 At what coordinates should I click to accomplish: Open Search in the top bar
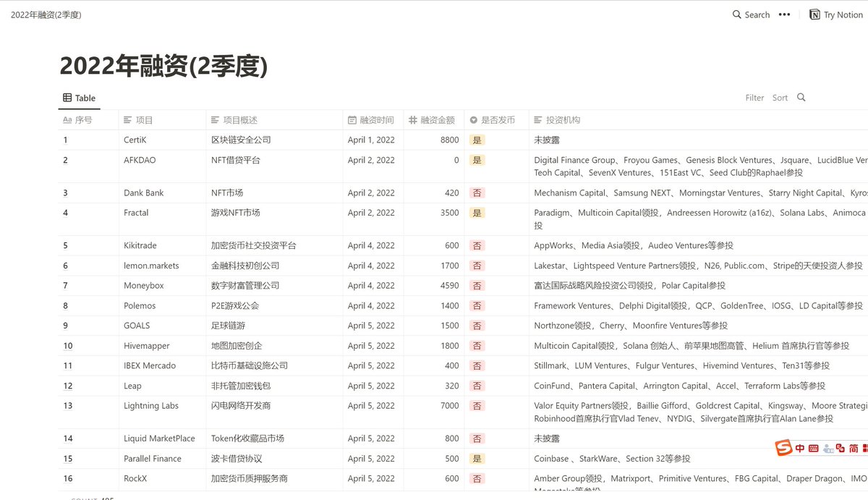[751, 14]
